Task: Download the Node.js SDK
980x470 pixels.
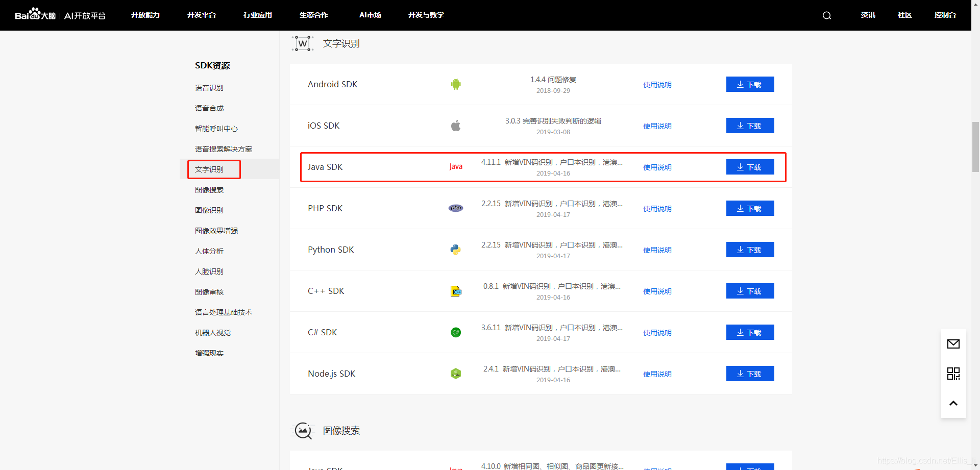Action: tap(750, 374)
